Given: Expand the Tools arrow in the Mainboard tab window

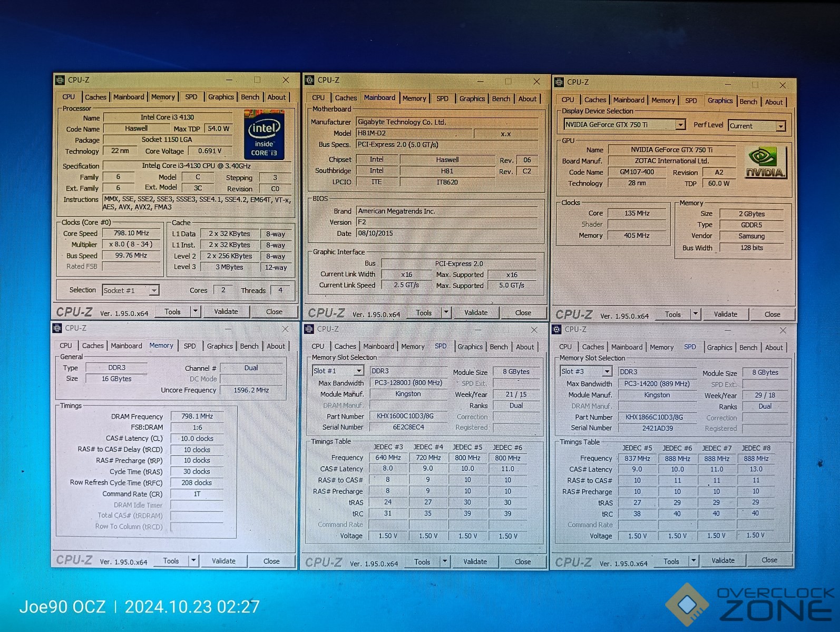Looking at the screenshot, I should pyautogui.click(x=446, y=312).
